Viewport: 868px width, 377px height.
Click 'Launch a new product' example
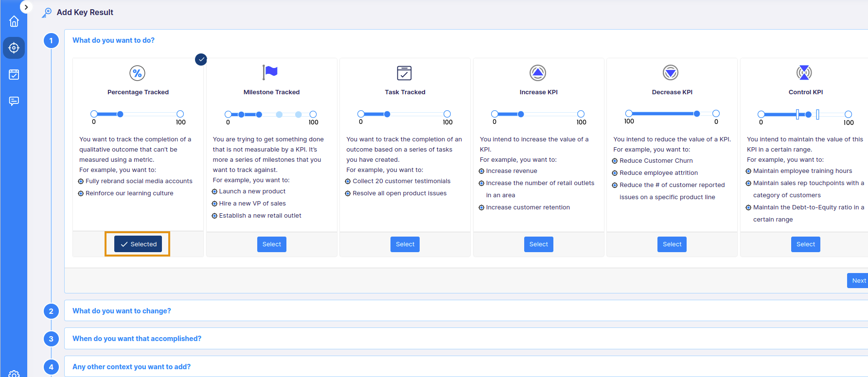[252, 191]
